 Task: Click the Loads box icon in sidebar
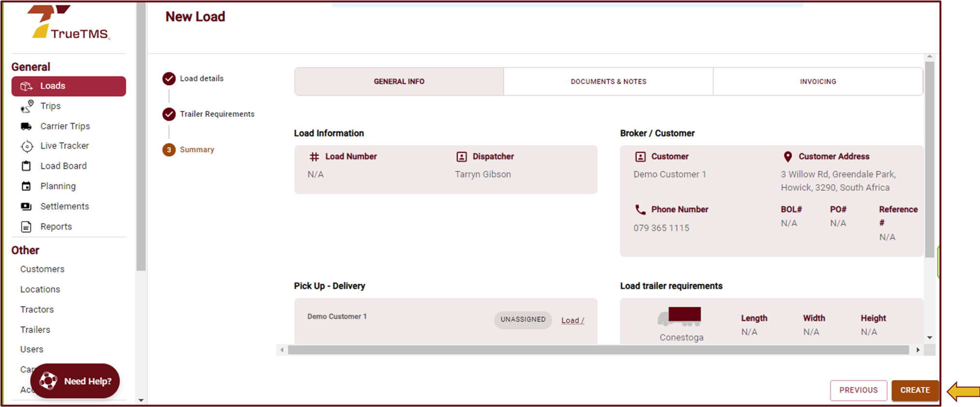click(x=27, y=86)
